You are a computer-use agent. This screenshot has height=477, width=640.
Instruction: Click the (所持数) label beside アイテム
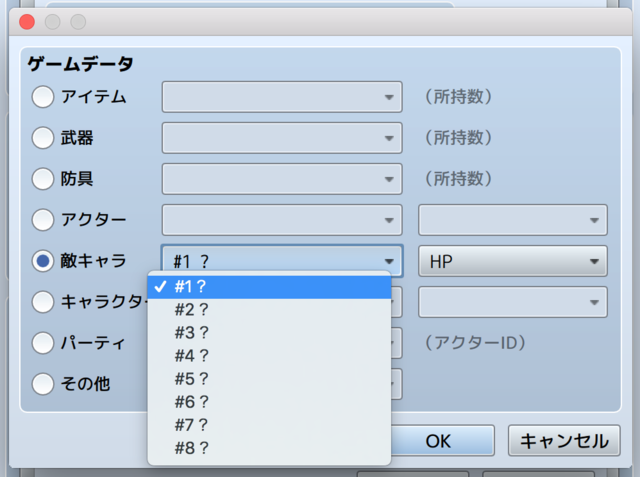458,97
